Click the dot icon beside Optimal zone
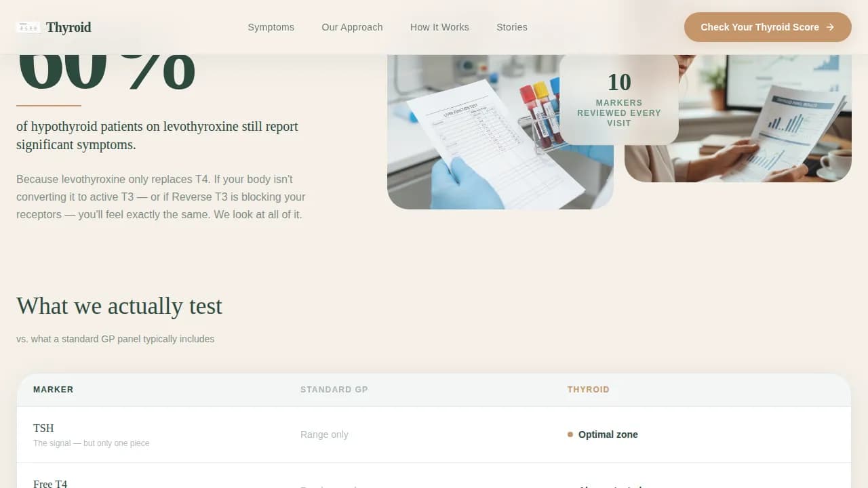The image size is (868, 488). point(570,434)
